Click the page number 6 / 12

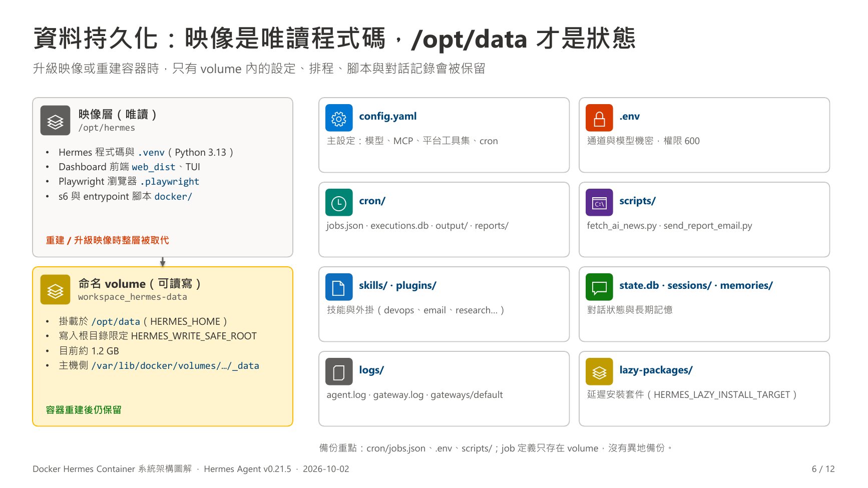click(823, 469)
